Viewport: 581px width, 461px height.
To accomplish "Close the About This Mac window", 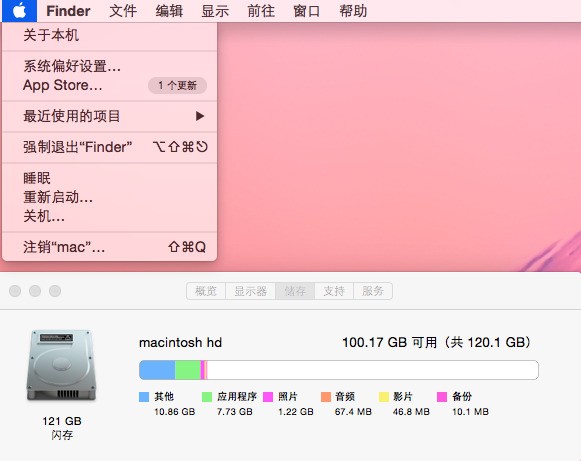I will pyautogui.click(x=15, y=291).
